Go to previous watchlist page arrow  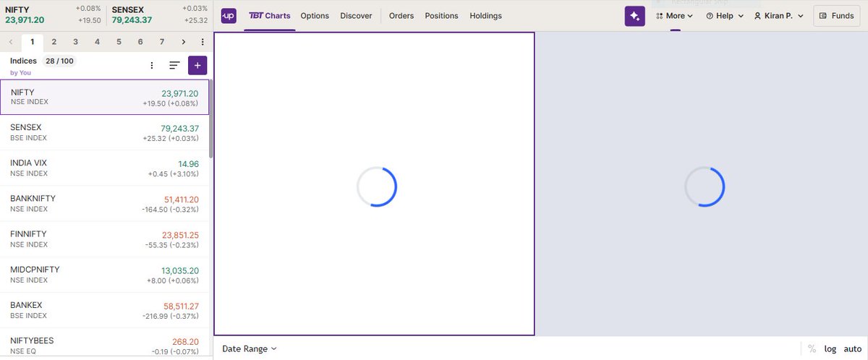10,42
